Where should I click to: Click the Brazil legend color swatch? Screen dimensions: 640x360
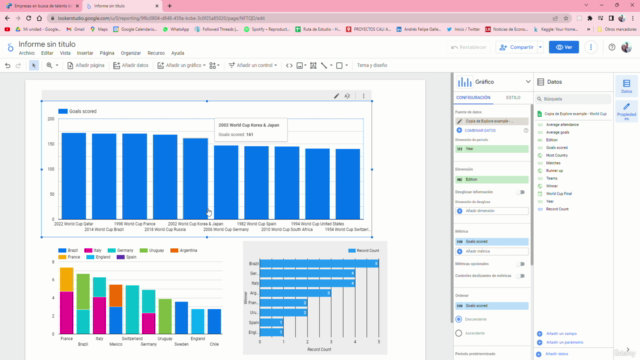(x=62, y=251)
